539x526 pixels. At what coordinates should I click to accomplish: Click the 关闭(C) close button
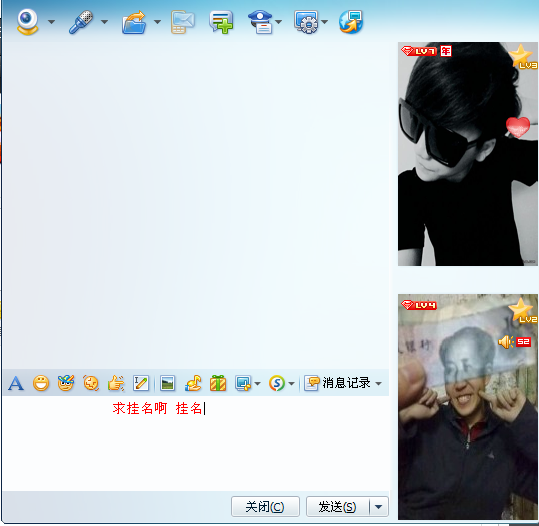click(x=265, y=506)
